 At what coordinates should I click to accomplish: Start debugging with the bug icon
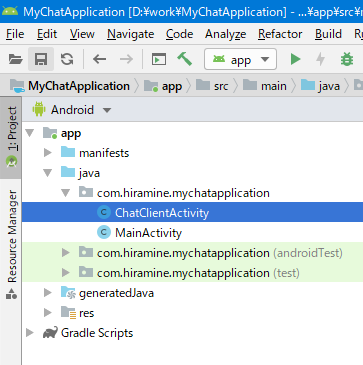coord(347,59)
